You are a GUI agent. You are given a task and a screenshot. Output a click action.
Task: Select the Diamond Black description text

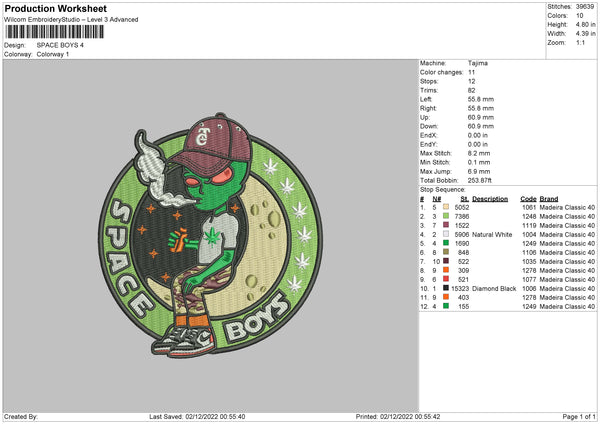pos(494,288)
